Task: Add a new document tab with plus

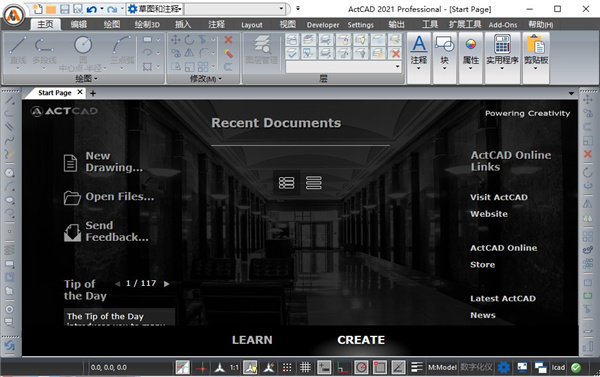Action: click(x=93, y=93)
